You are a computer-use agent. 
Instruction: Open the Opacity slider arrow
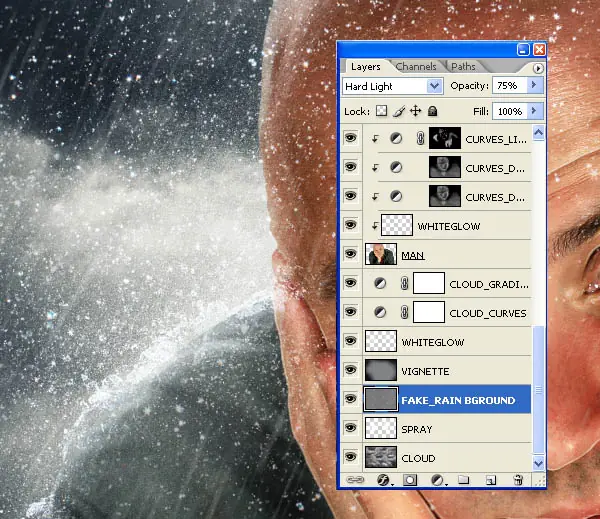point(535,85)
